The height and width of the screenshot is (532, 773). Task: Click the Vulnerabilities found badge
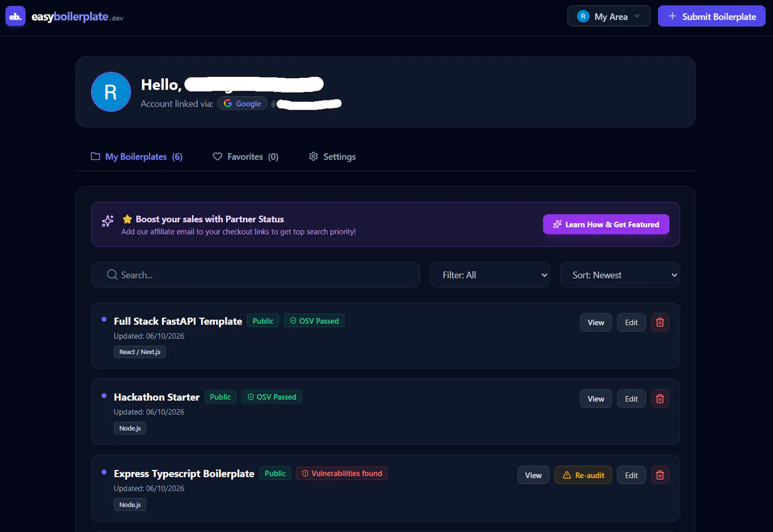(342, 473)
